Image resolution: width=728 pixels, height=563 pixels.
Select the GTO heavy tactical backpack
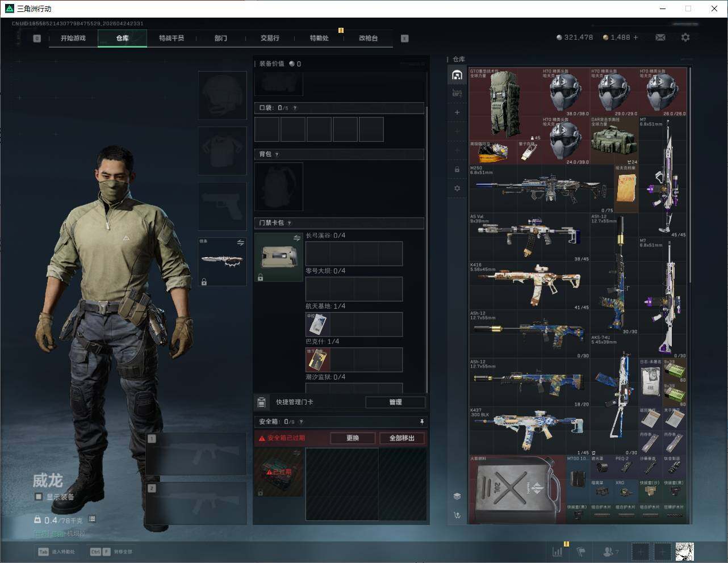tap(505, 103)
